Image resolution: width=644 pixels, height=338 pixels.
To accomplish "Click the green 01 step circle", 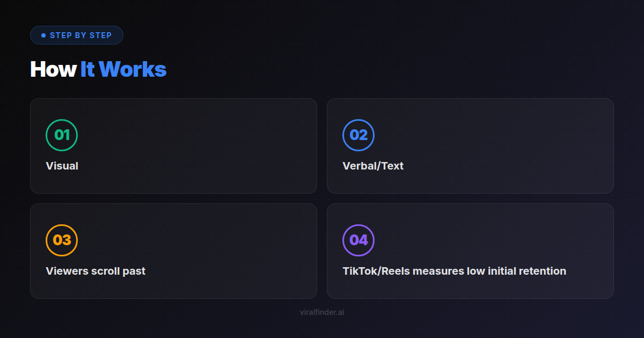I will (x=62, y=135).
